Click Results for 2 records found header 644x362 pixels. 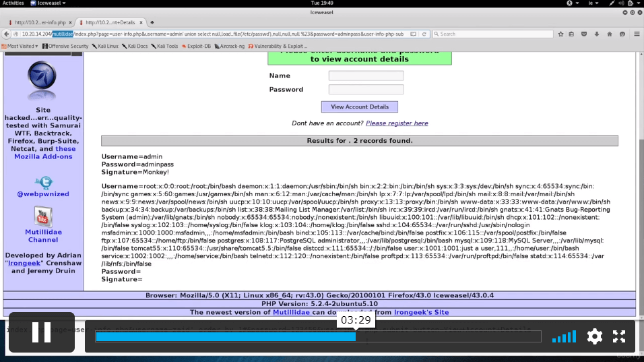[x=359, y=141]
